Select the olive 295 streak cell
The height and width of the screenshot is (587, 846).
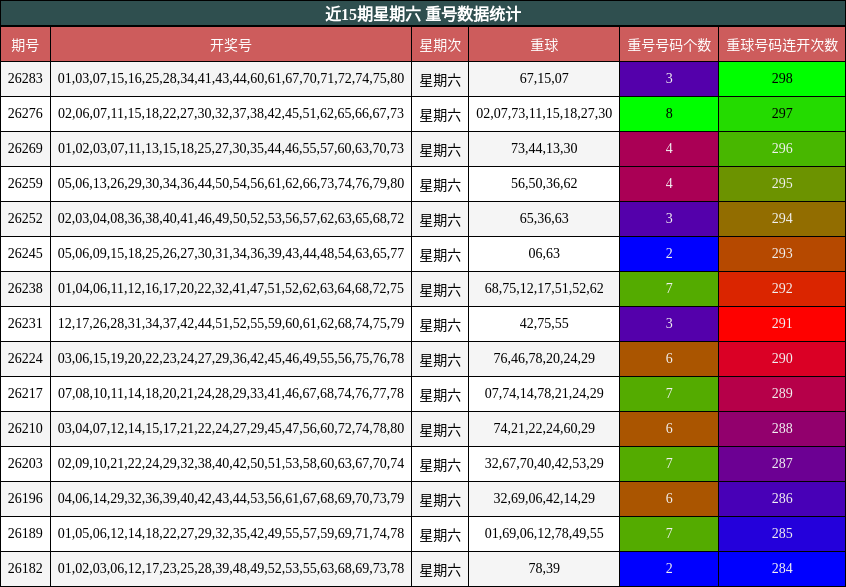coord(782,184)
